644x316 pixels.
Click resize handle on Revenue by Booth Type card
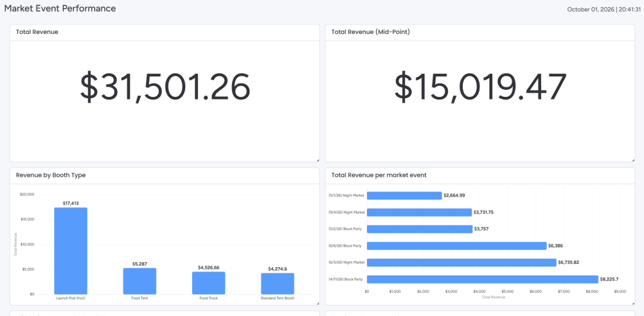tap(318, 303)
